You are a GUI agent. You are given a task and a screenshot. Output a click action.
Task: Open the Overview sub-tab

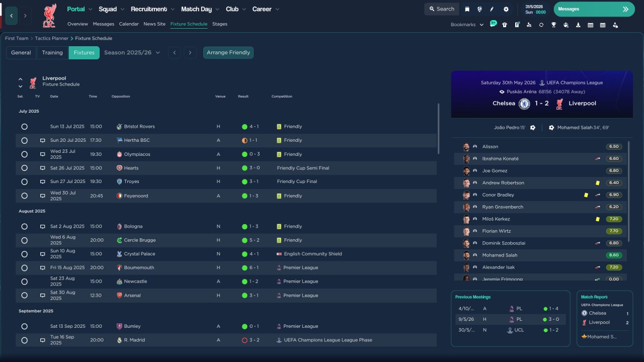pos(77,24)
